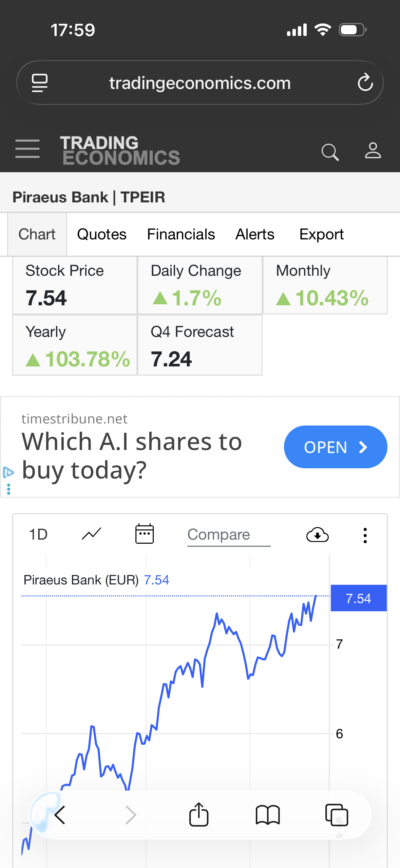Open the calendar date range icon
This screenshot has width=400, height=868.
pos(145,534)
